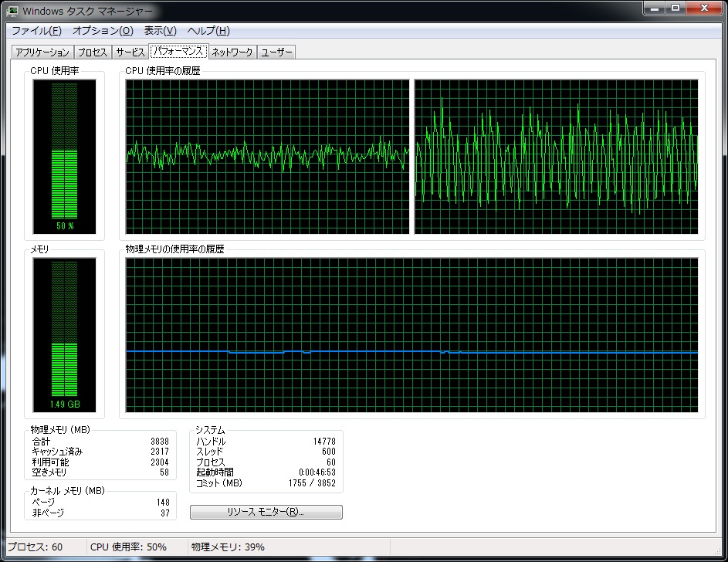Screen dimensions: 728x562
Task: Switch to the サービス tab
Action: [x=130, y=52]
